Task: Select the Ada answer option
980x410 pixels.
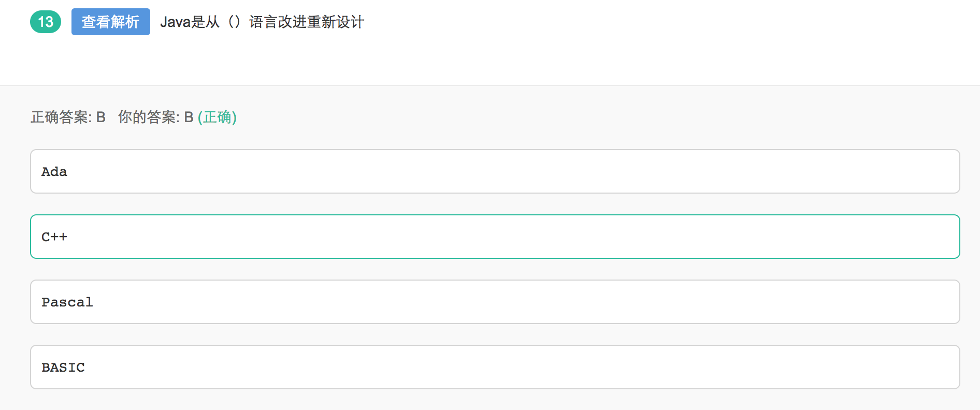Action: (x=495, y=171)
